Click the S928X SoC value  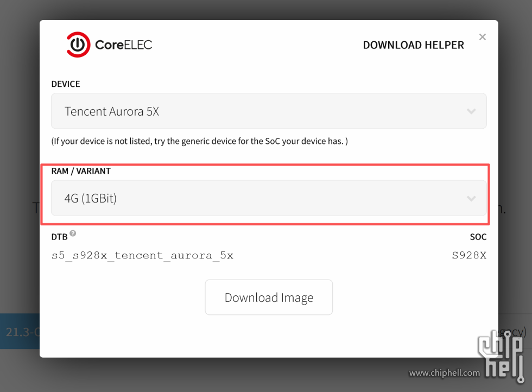(x=469, y=255)
